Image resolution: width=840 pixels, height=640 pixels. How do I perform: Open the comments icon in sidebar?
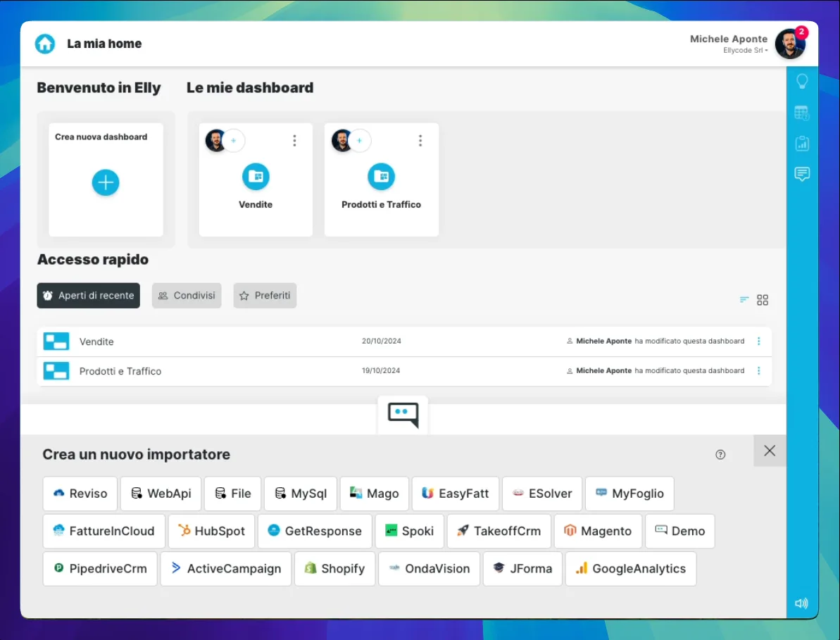[x=802, y=174]
